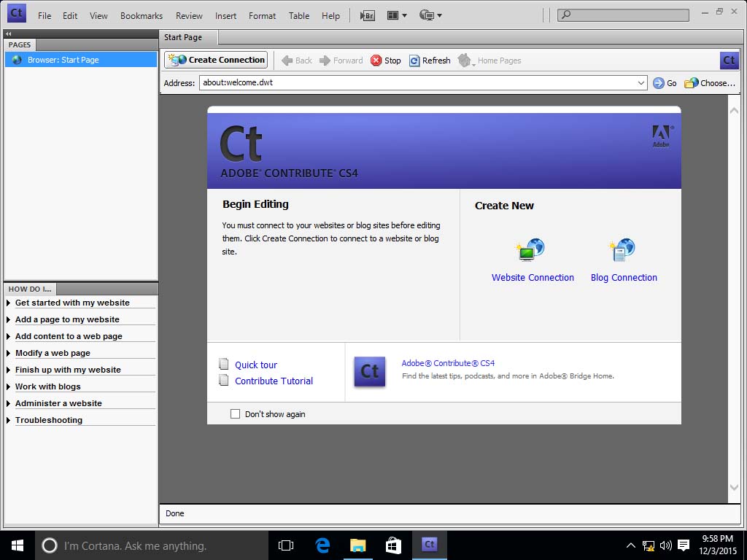Click the Create Connection toolbar button
This screenshot has height=560, width=747.
coord(216,60)
